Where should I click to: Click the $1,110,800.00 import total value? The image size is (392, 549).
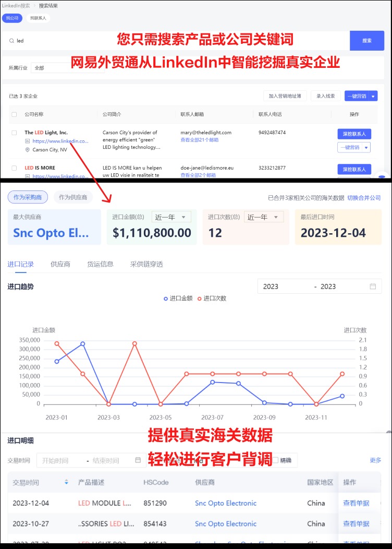pyautogui.click(x=152, y=233)
